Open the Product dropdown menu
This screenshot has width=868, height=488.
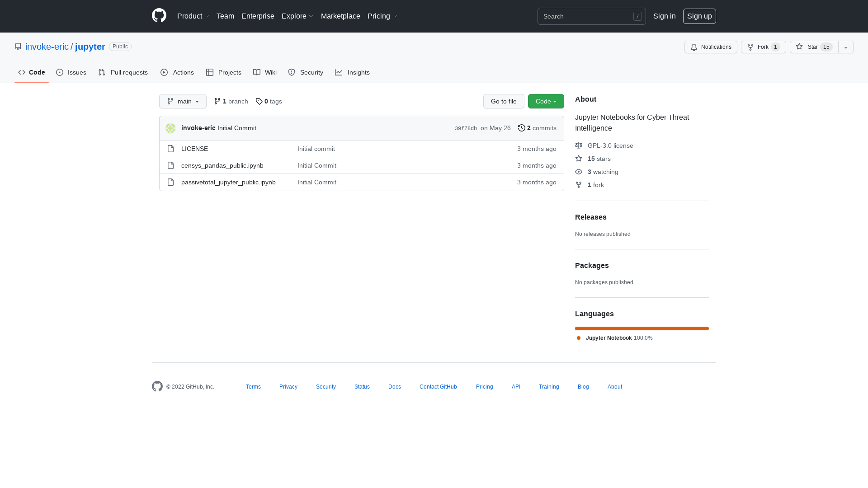[x=193, y=16]
